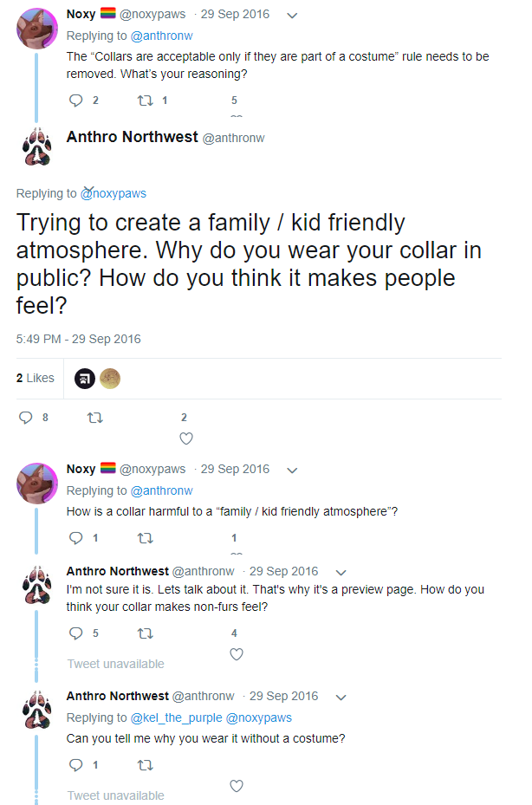The height and width of the screenshot is (805, 532).
Task: Like the main Anthro Northwest tweet
Action: pyautogui.click(x=185, y=438)
